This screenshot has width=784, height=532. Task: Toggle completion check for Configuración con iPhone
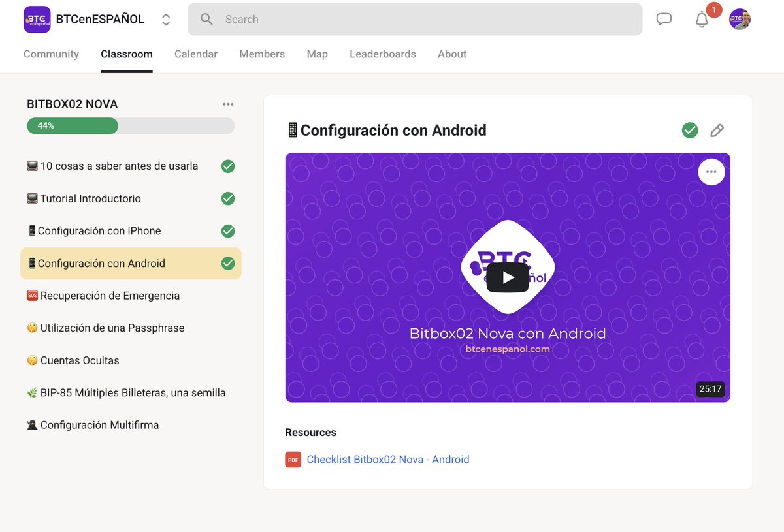[228, 231]
